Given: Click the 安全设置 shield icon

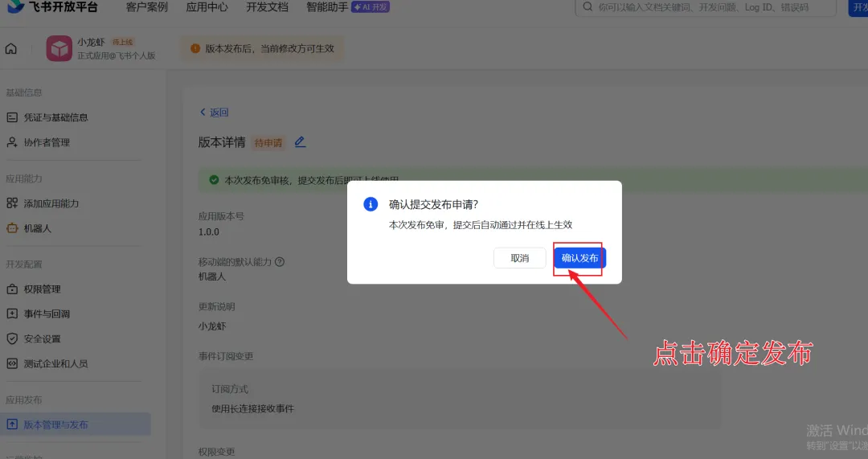Looking at the screenshot, I should [12, 339].
